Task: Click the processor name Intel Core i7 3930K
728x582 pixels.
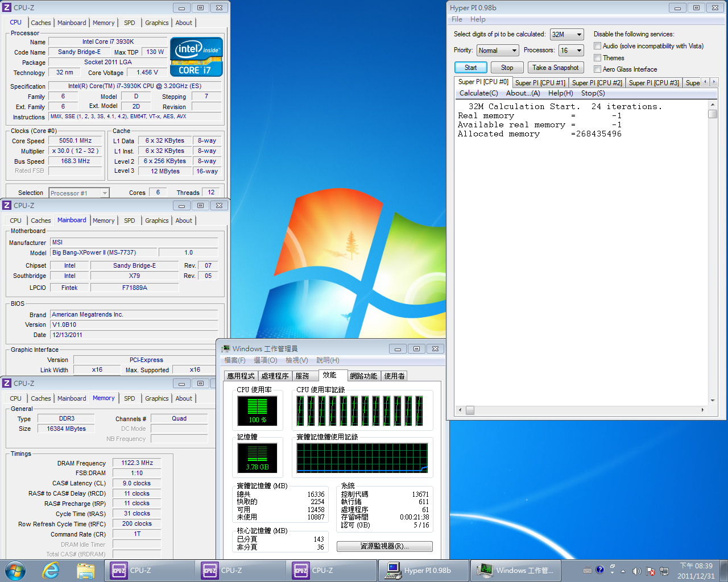Action: pyautogui.click(x=108, y=41)
